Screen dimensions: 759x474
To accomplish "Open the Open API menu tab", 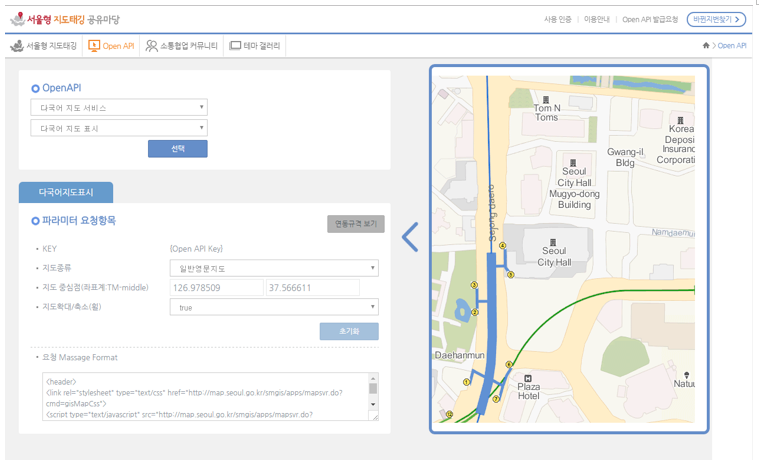I will 111,46.
